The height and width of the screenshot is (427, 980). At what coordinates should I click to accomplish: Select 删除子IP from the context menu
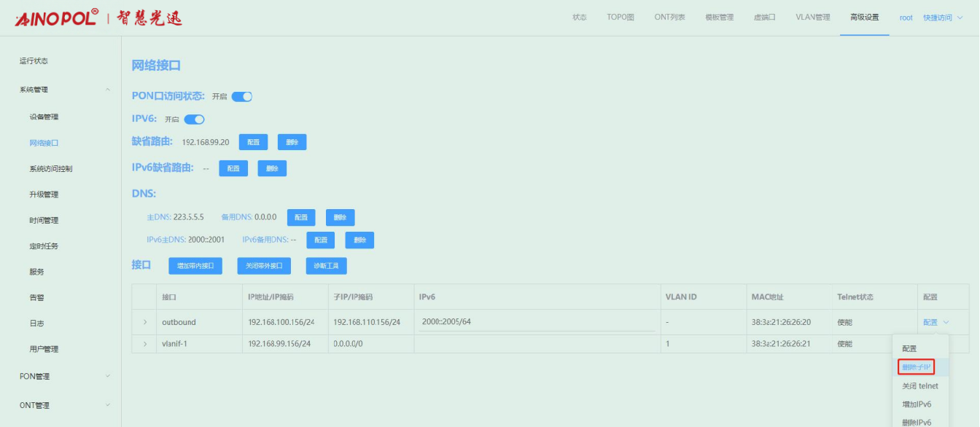(916, 367)
